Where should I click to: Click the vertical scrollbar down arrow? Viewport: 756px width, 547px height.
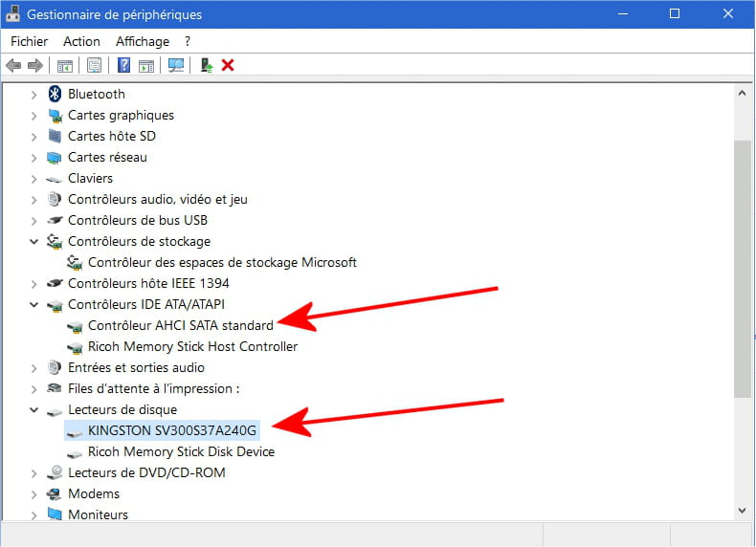pos(742,512)
